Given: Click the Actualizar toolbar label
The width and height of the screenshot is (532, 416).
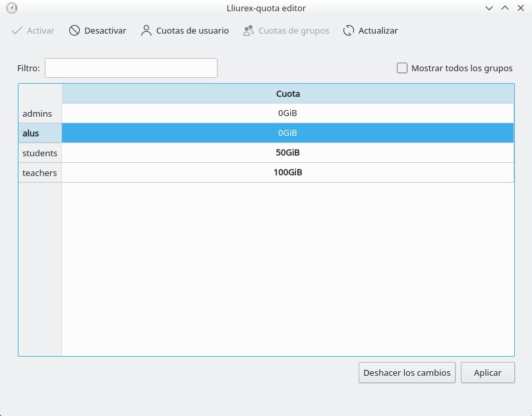Looking at the screenshot, I should pos(378,30).
